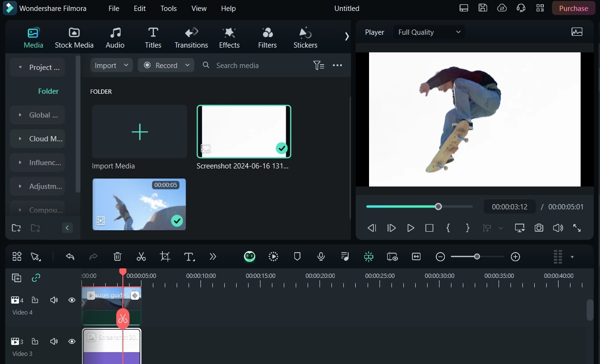Screen dimensions: 600x364
Task: Select the Folder item in the sidebar
Action: (48, 91)
